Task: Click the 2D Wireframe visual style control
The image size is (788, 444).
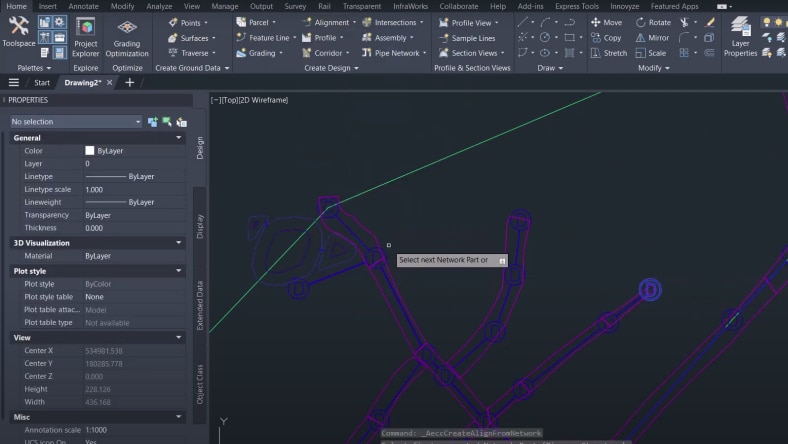Action: 263,100
